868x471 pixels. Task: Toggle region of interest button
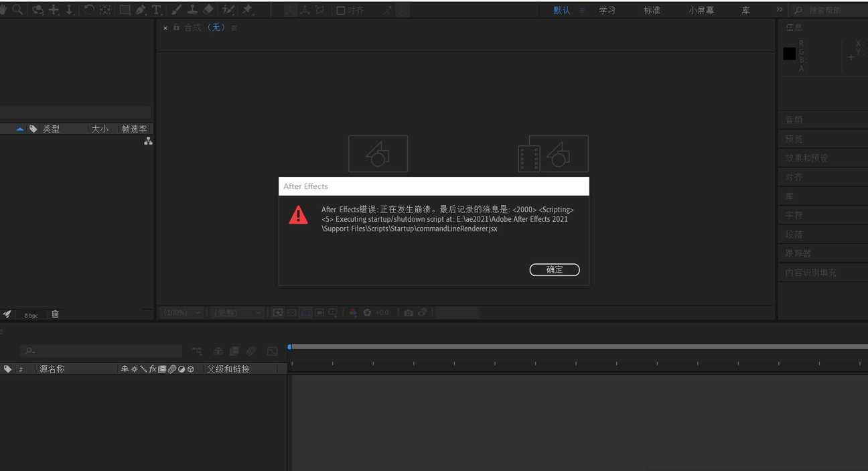pyautogui.click(x=319, y=313)
